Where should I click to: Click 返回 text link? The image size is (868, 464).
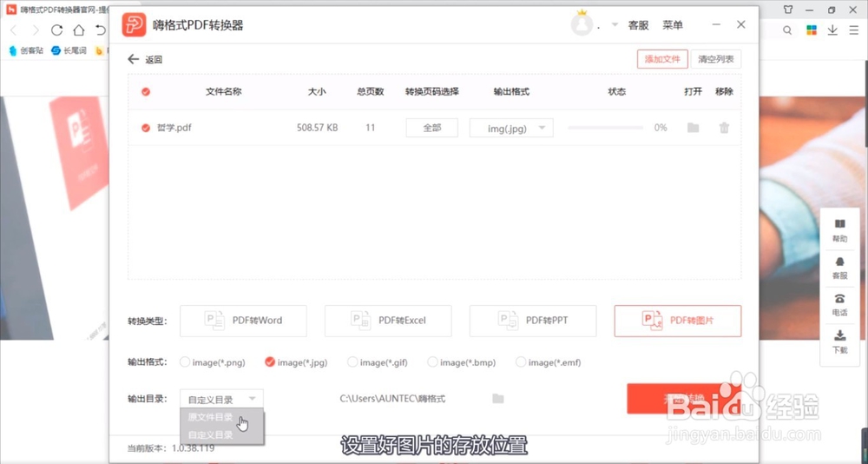click(x=154, y=60)
